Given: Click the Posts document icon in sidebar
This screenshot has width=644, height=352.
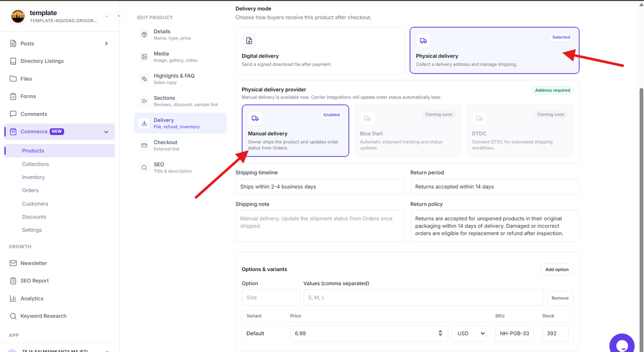Looking at the screenshot, I should (13, 43).
